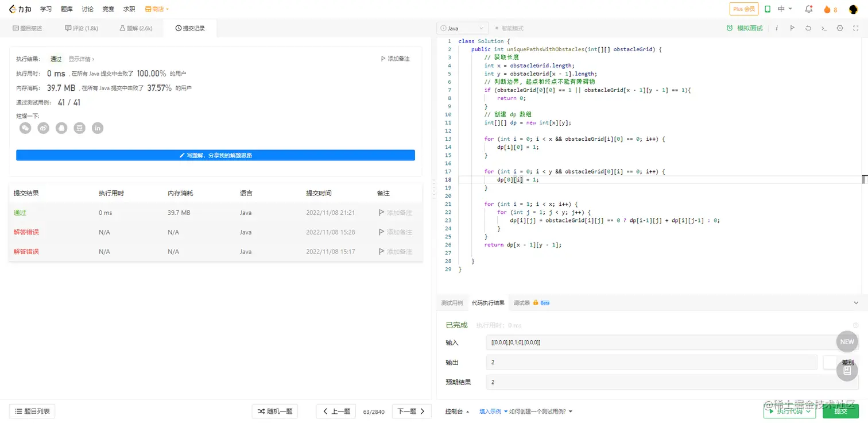
Task: Select the 代码执行结果 tab
Action: coord(488,303)
